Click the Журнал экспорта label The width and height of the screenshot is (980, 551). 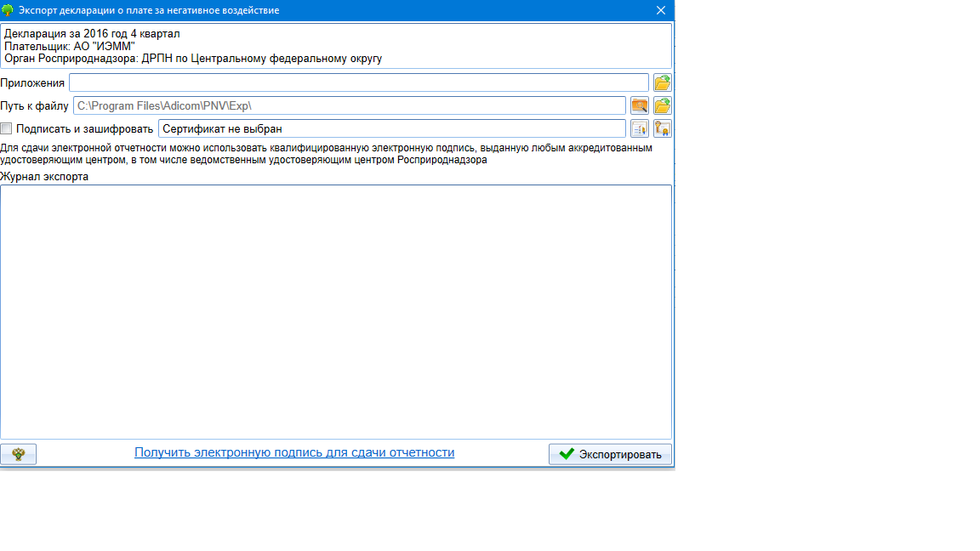click(x=44, y=177)
